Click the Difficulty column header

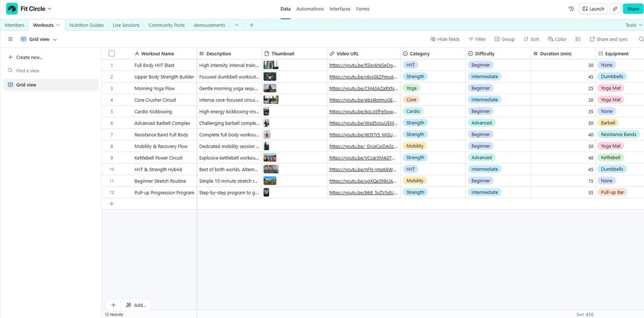tap(498, 54)
